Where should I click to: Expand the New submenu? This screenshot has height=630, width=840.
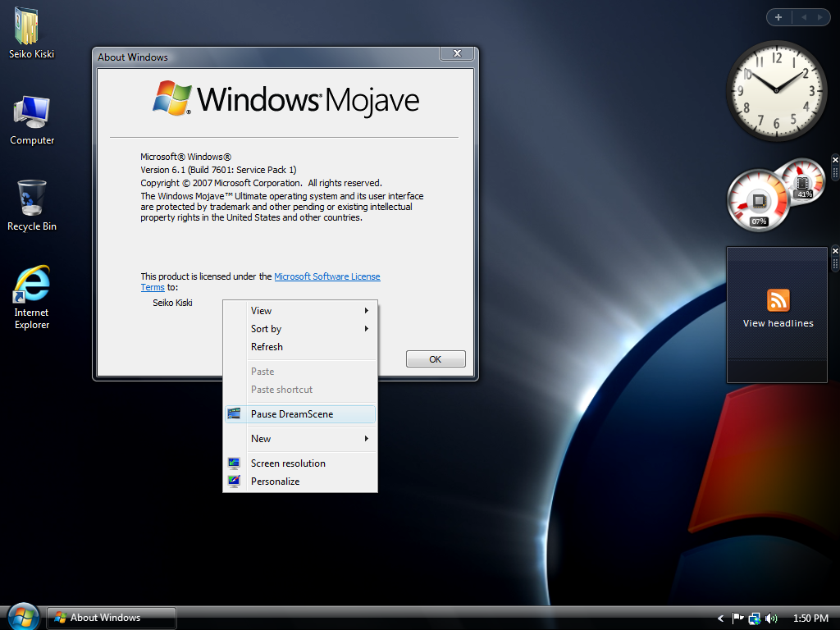[x=260, y=438]
